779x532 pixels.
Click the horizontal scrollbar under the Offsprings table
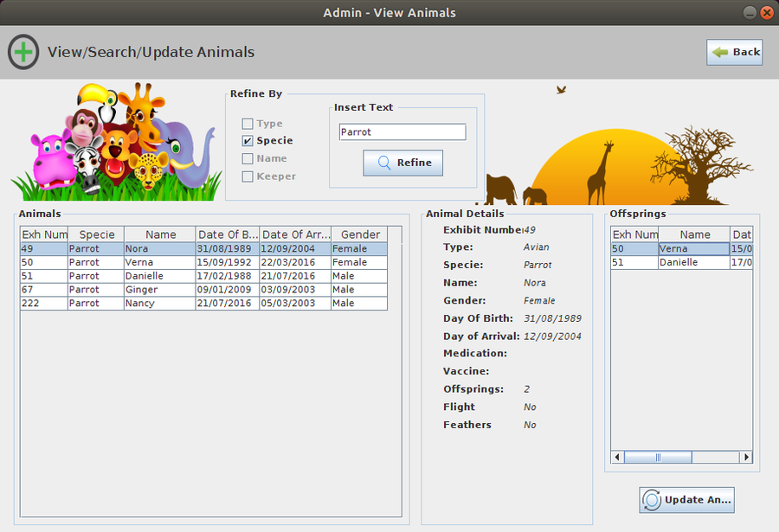click(658, 457)
